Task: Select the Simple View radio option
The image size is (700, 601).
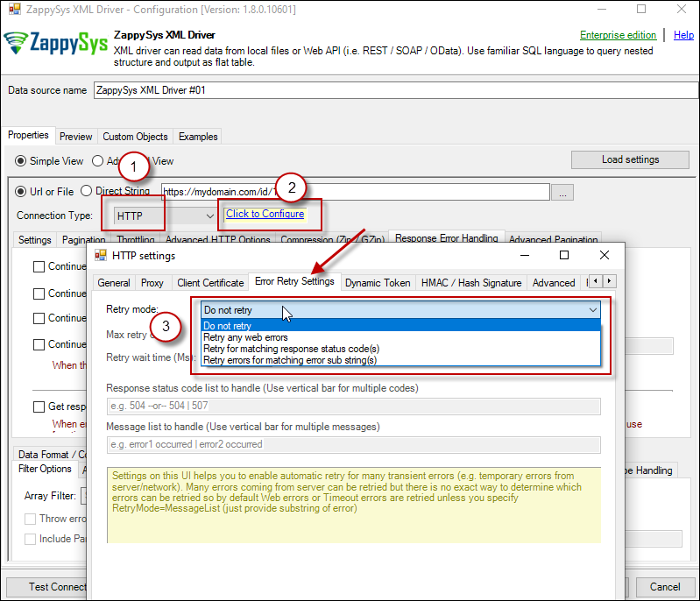Action: pos(22,161)
